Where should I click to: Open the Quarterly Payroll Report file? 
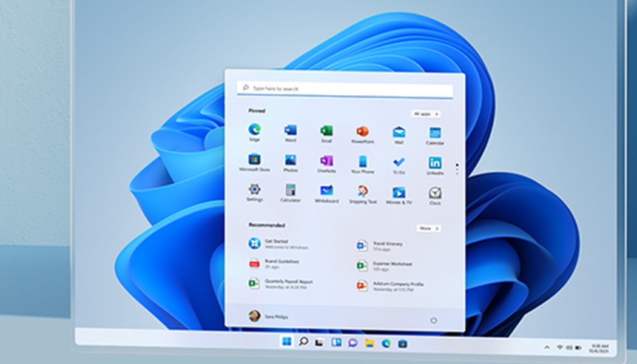280,283
